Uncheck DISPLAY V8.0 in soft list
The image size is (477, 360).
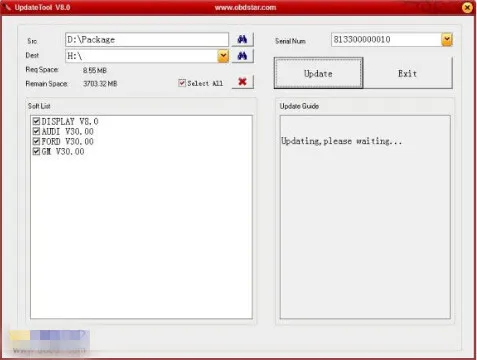tap(36, 121)
